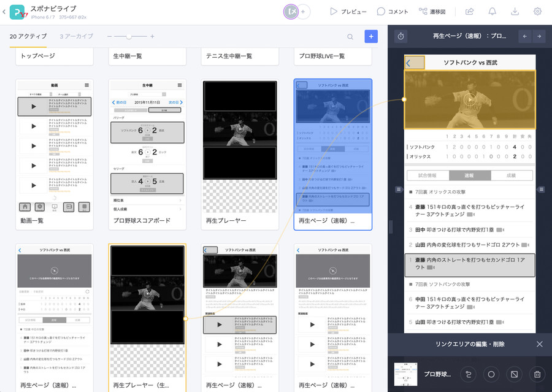
Task: Select the 再生プレーヤー screen thumbnail
Action: click(x=240, y=147)
